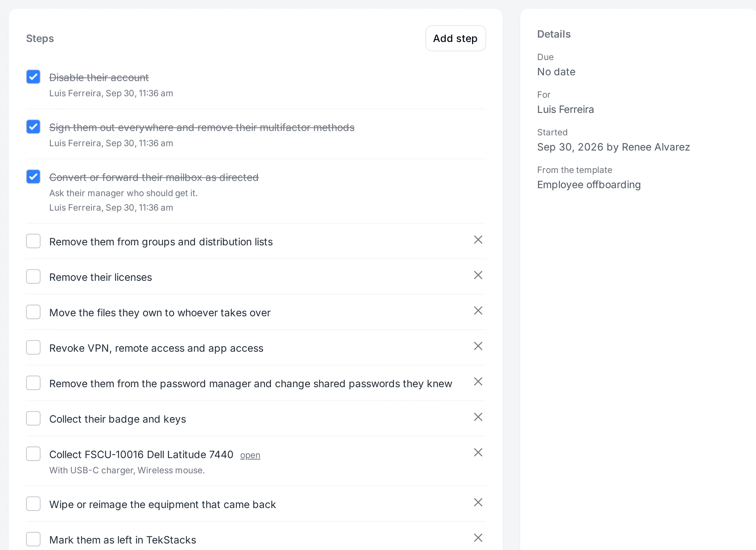Tick 'Move the files they own' checkbox

coord(33,312)
